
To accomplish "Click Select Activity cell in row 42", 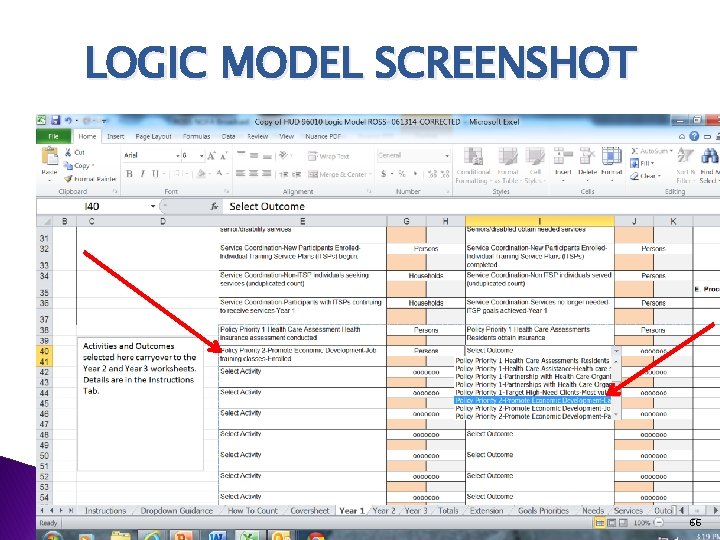I will (x=303, y=376).
